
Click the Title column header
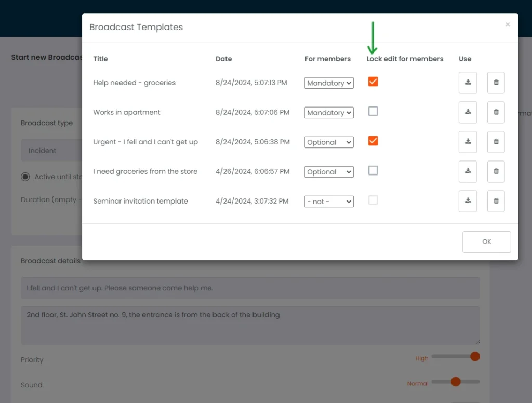tap(100, 59)
